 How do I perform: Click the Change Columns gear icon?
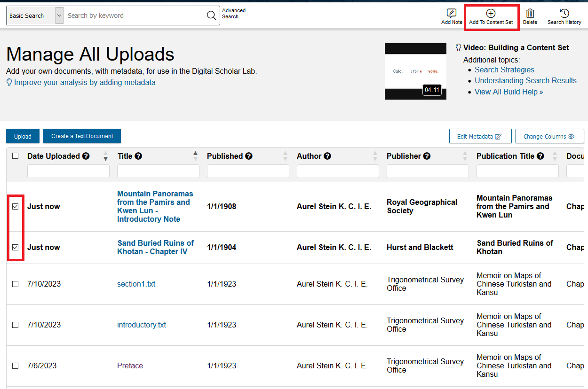point(572,136)
